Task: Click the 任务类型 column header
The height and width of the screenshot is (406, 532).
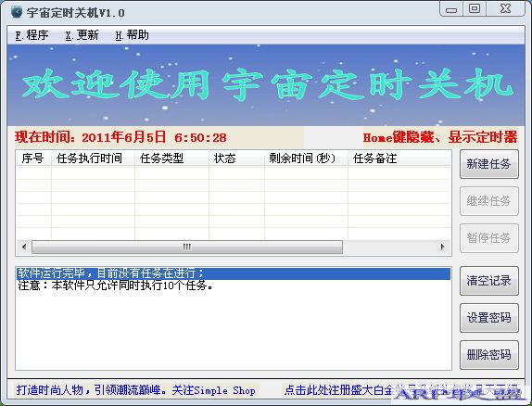Action: pos(171,159)
